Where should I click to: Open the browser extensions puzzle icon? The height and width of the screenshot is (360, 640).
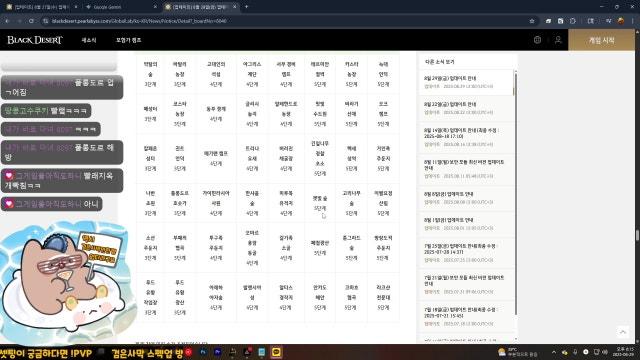(x=573, y=21)
